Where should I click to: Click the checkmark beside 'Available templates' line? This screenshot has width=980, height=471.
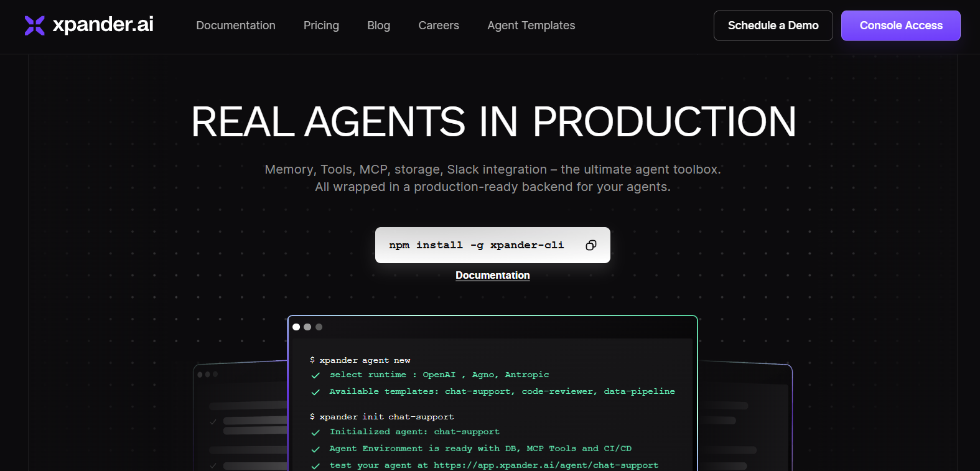315,392
